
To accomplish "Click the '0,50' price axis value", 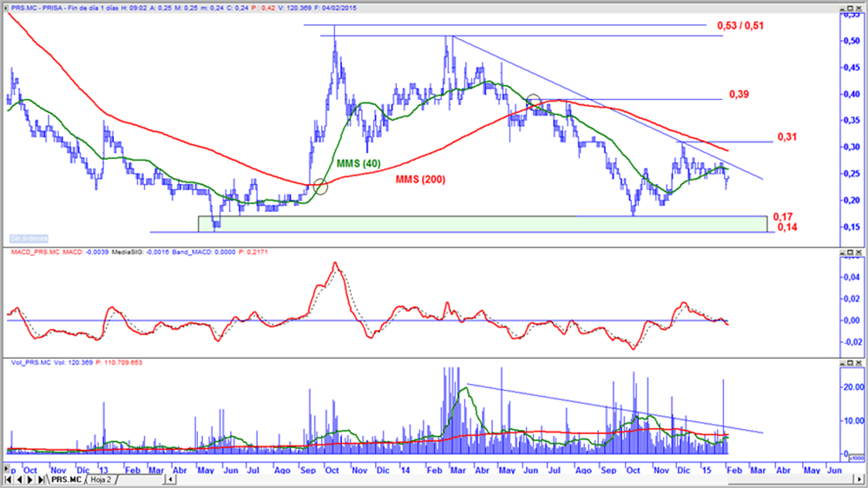I will 852,41.
